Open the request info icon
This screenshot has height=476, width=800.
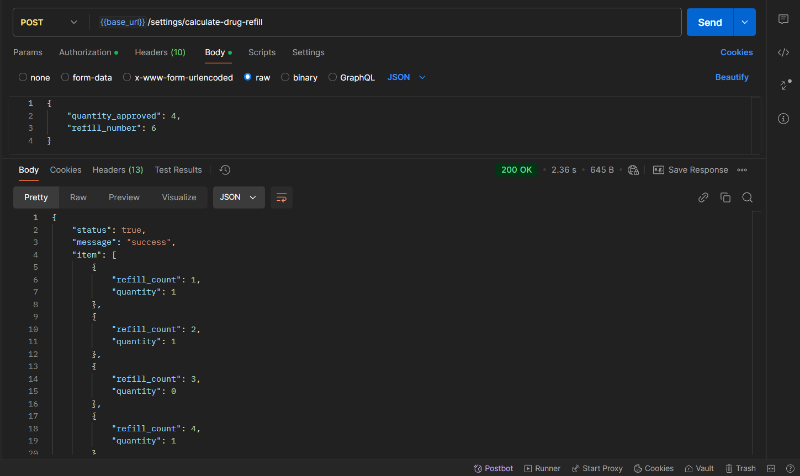pos(783,118)
